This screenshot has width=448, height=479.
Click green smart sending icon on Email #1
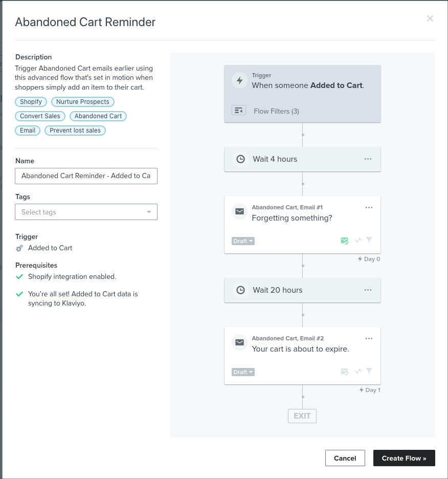click(x=345, y=241)
